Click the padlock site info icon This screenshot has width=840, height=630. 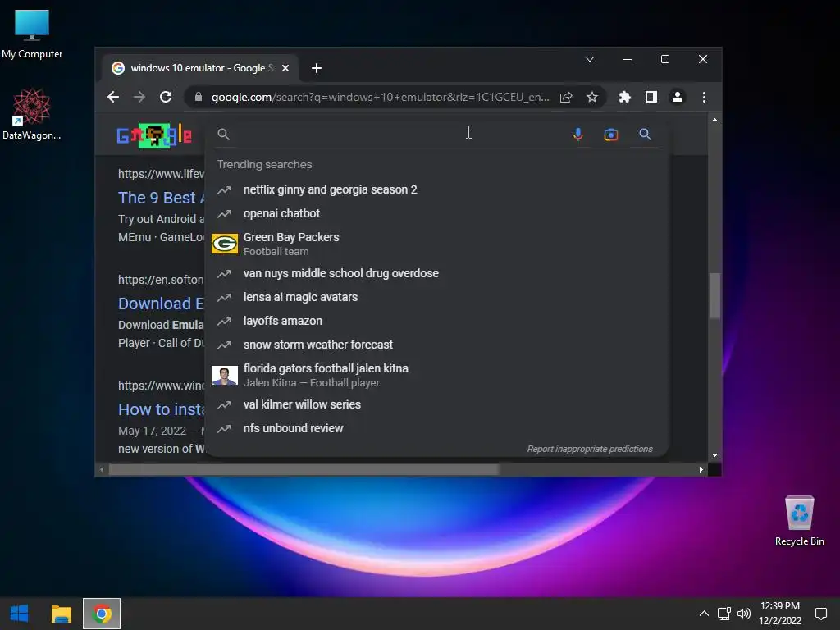click(x=199, y=97)
